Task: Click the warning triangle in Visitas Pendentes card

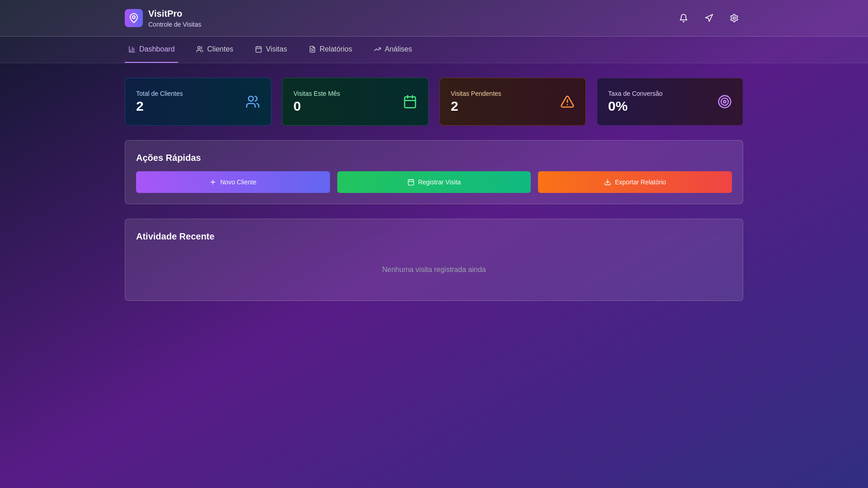Action: [x=567, y=102]
